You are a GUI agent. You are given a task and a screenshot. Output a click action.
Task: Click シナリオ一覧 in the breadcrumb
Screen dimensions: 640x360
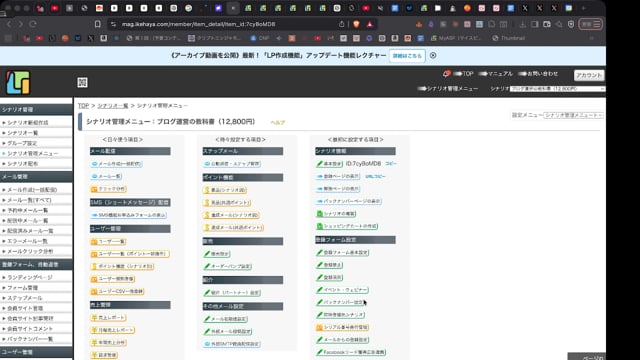click(113, 106)
